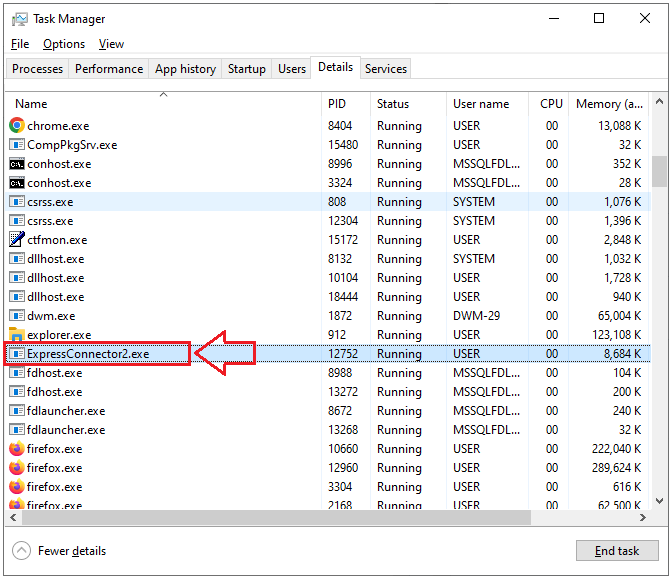The height and width of the screenshot is (578, 671).
Task: Click the chrome.exe process icon
Action: click(x=17, y=125)
